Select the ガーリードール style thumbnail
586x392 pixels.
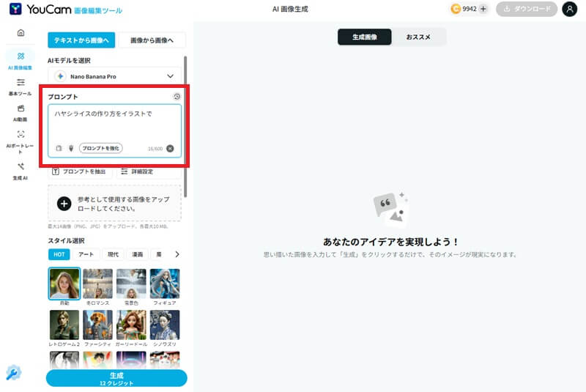tap(131, 325)
